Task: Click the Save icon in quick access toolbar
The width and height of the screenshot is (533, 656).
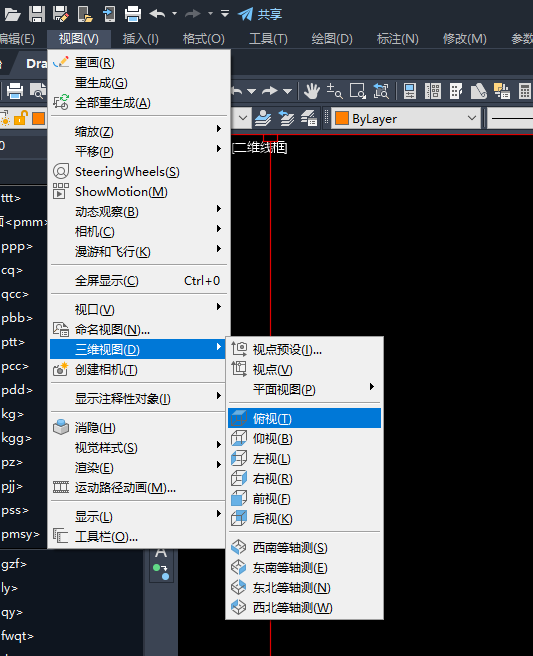Action: 37,14
